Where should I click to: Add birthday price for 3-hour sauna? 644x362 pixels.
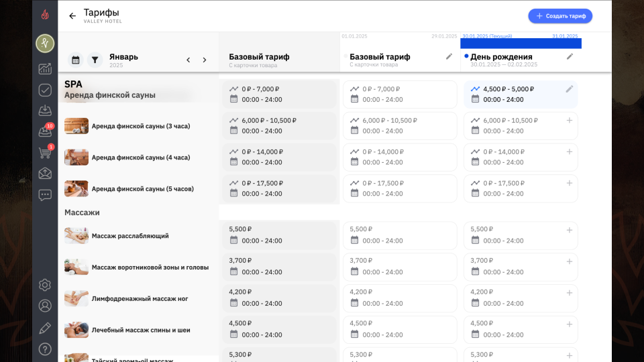570,121
